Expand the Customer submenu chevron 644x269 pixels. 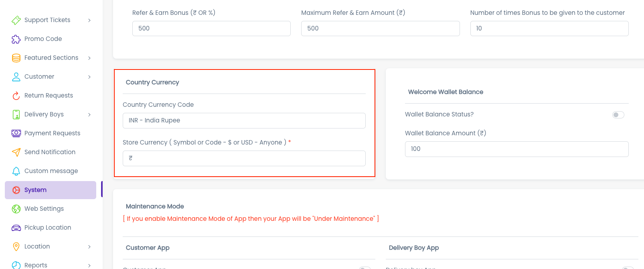pos(89,77)
